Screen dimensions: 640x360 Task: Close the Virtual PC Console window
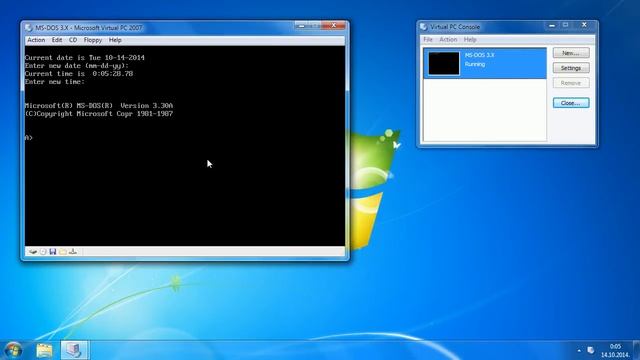[584, 25]
